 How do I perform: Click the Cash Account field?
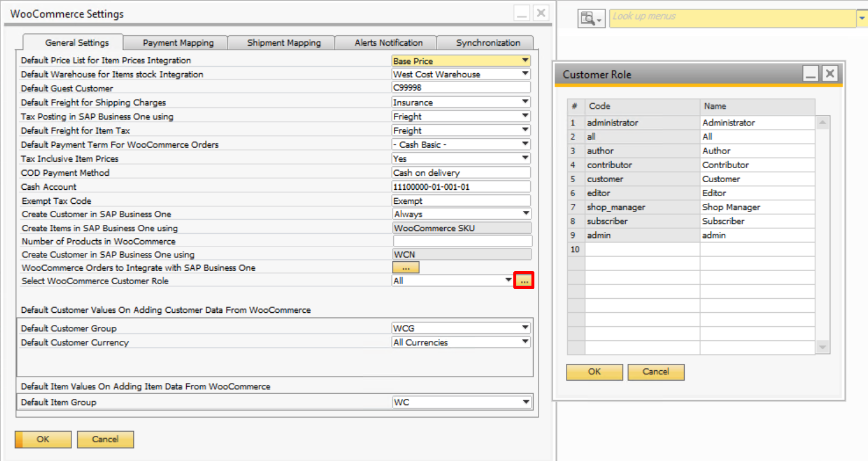click(461, 187)
